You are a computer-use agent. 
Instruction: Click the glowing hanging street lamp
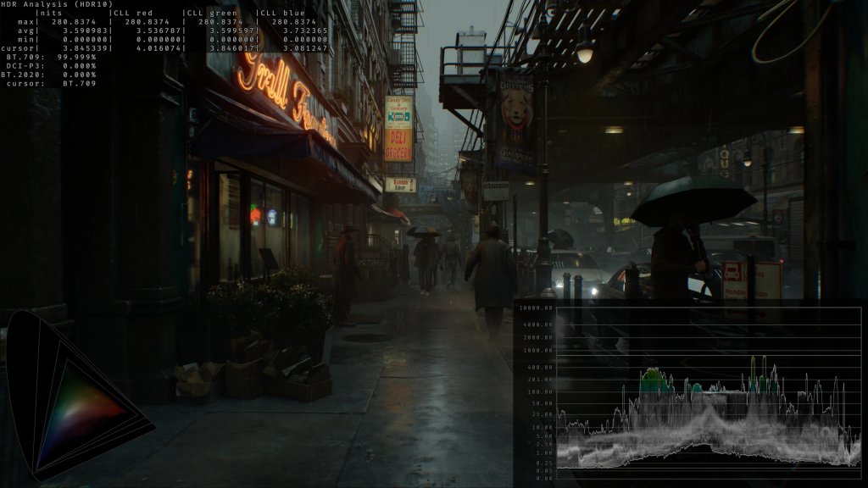[x=585, y=53]
